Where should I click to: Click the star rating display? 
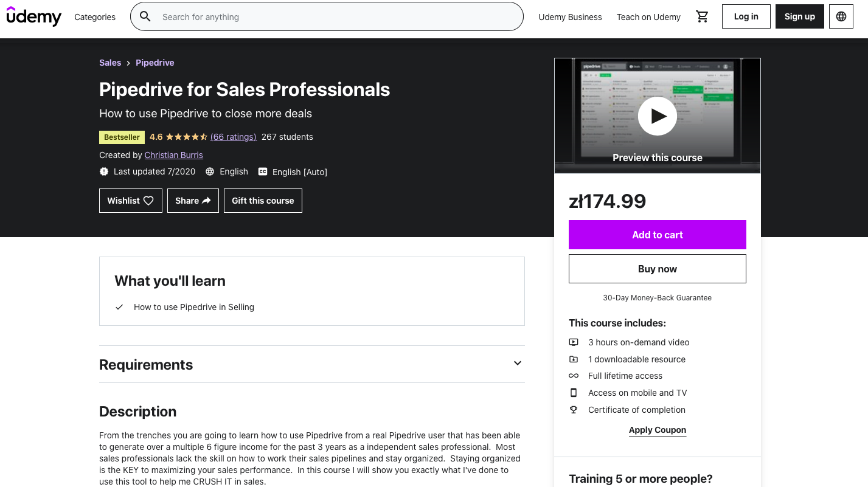[187, 137]
